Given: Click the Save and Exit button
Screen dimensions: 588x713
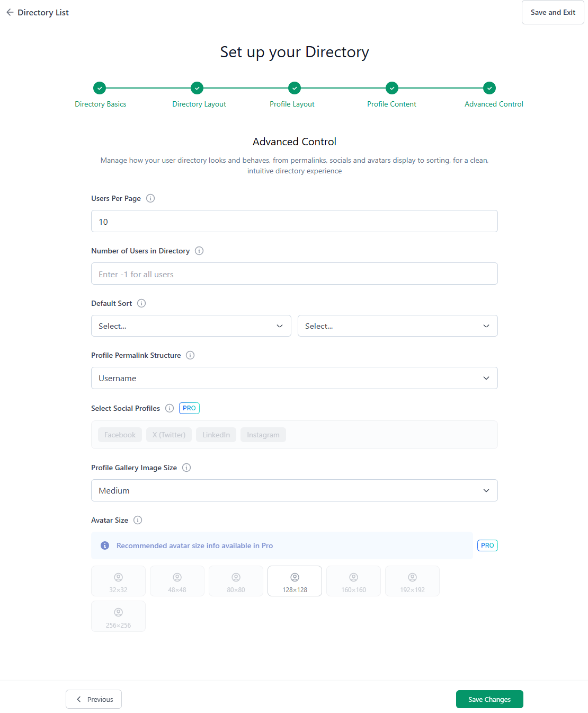Looking at the screenshot, I should coord(553,12).
